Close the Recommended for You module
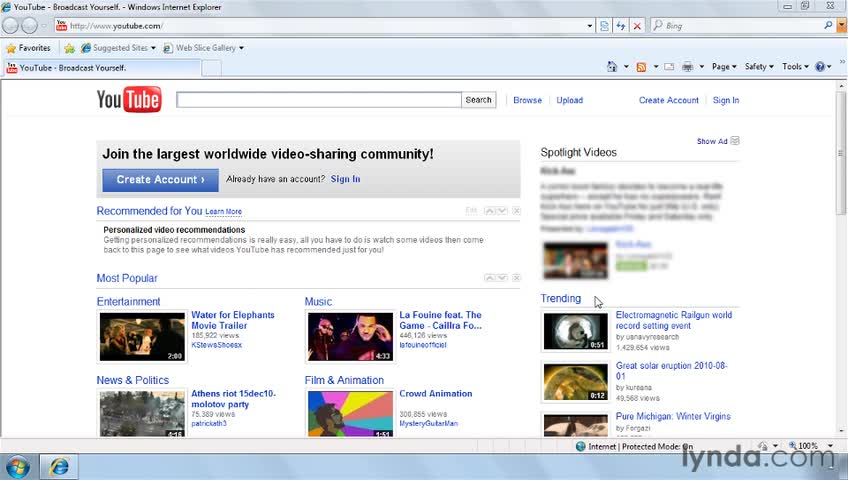The height and width of the screenshot is (480, 848). [516, 211]
